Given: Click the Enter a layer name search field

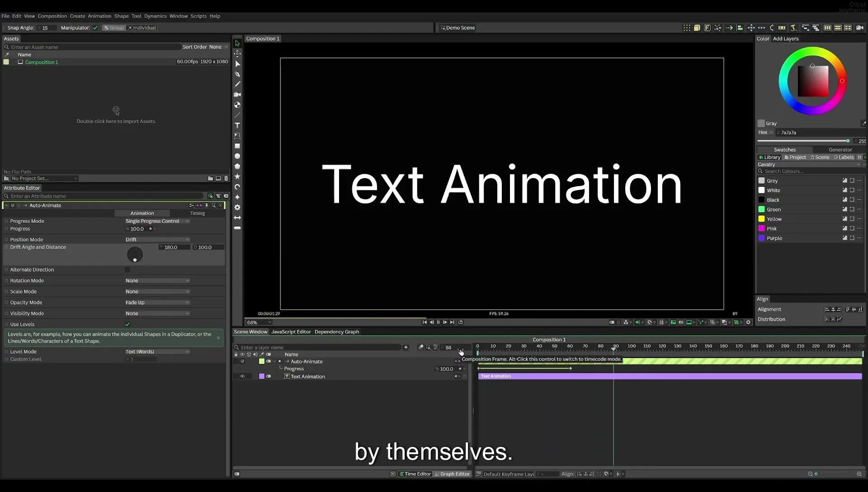Looking at the screenshot, I should pos(319,347).
